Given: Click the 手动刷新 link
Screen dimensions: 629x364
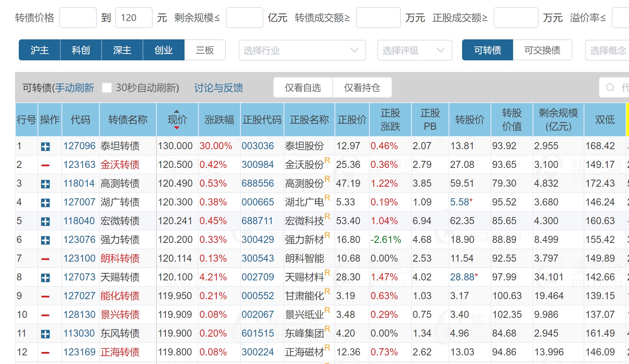Looking at the screenshot, I should point(75,88).
